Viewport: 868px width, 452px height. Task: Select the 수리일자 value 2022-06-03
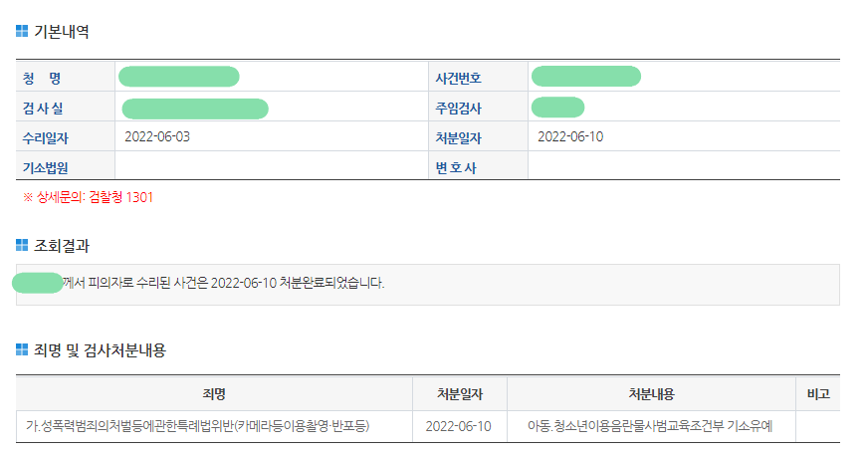[157, 136]
